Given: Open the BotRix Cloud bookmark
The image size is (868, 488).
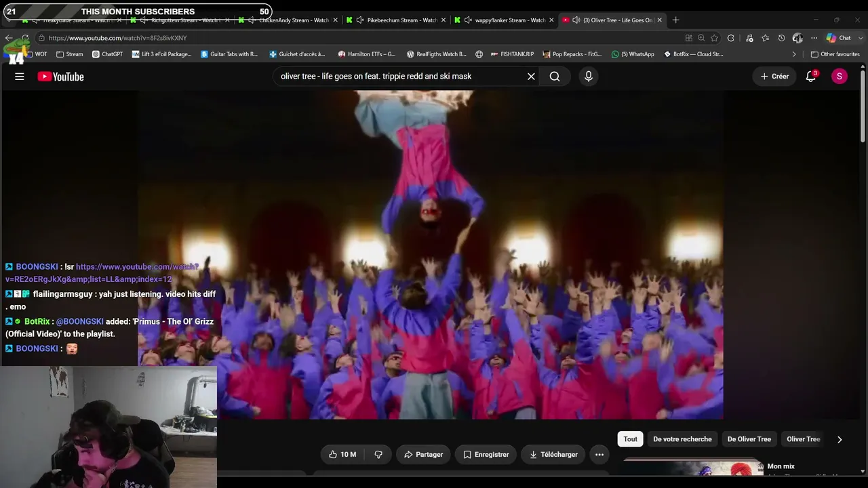Looking at the screenshot, I should pyautogui.click(x=694, y=54).
